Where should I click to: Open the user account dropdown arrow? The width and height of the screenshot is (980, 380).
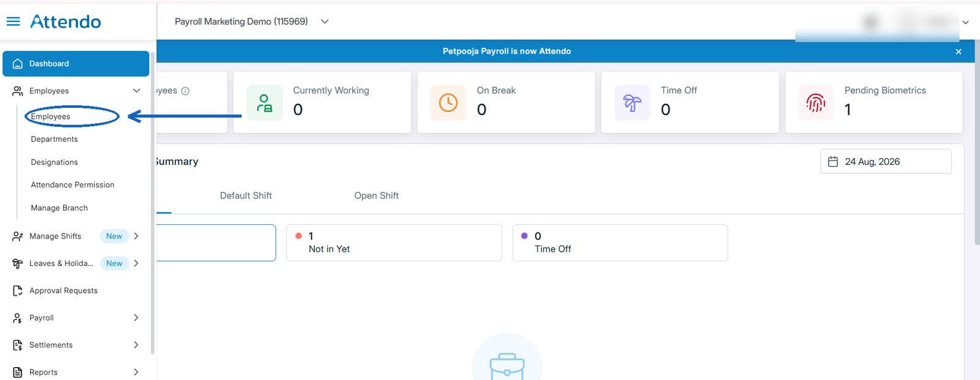click(965, 22)
